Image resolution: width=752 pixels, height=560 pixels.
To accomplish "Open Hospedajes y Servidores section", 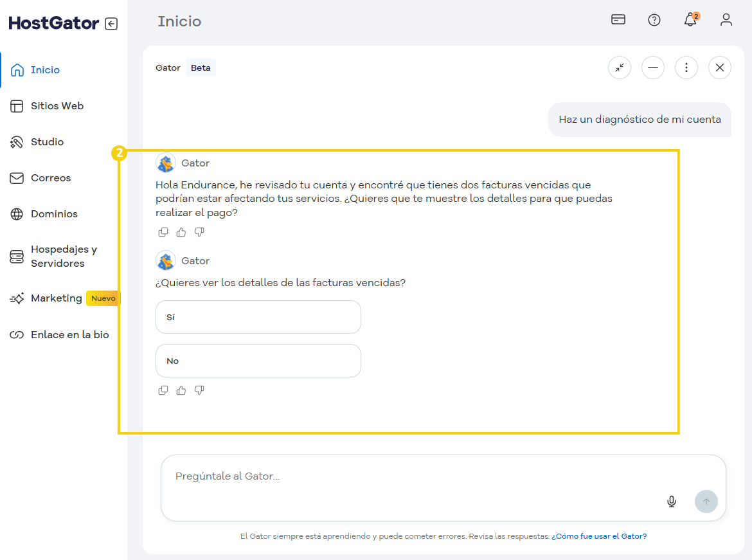I will click(64, 257).
